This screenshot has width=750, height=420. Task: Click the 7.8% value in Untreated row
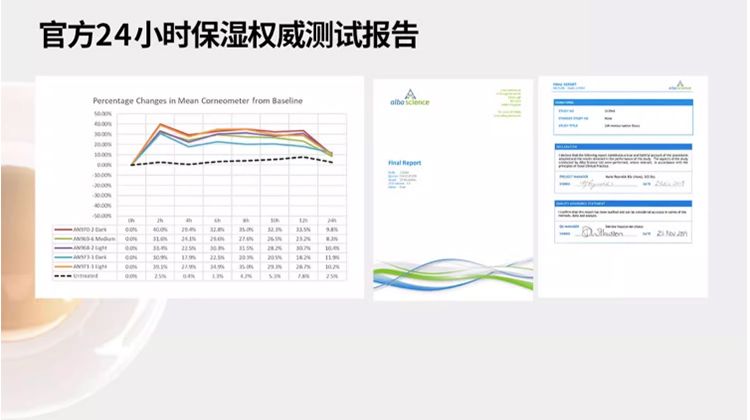[x=303, y=276]
